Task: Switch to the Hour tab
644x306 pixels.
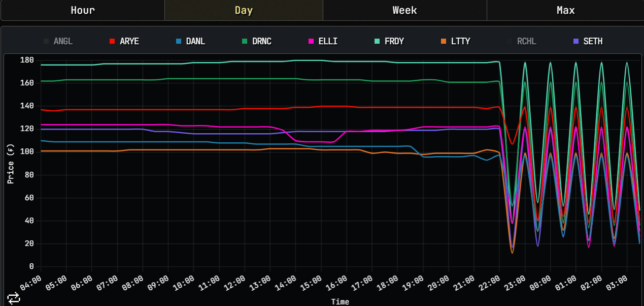Action: point(82,10)
